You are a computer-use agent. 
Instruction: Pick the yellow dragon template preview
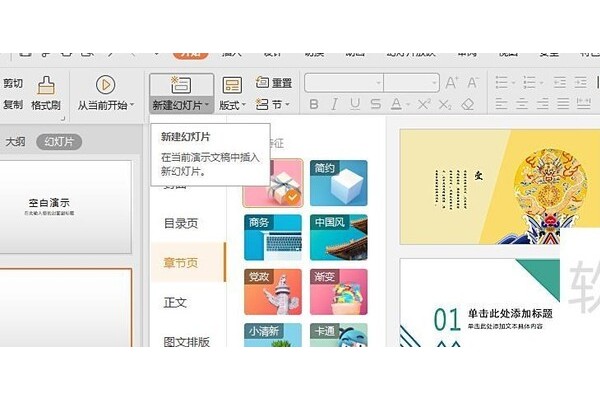pyautogui.click(x=500, y=186)
